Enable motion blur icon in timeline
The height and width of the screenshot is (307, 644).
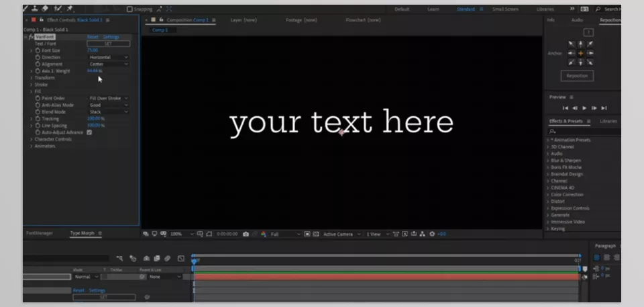click(167, 259)
